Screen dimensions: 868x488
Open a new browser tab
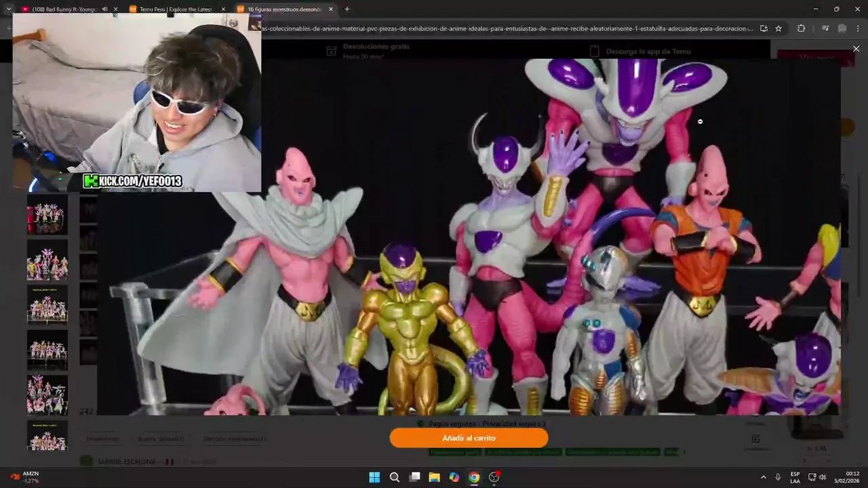(x=347, y=9)
